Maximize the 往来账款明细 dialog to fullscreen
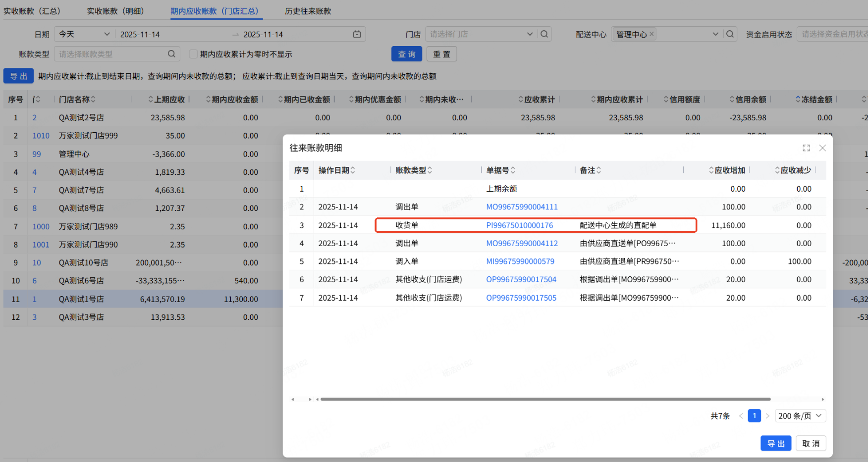Viewport: 868px width, 462px height. [x=806, y=148]
